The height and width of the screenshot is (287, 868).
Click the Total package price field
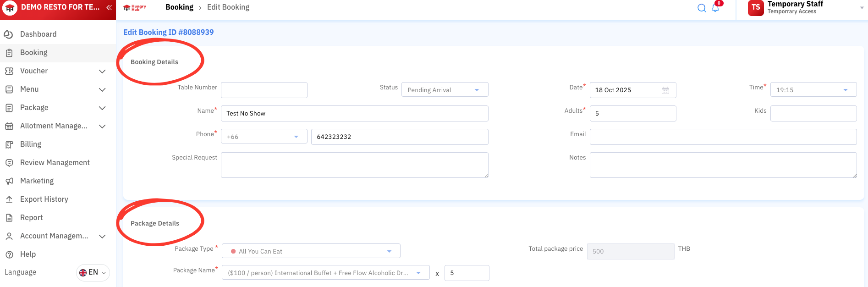631,251
